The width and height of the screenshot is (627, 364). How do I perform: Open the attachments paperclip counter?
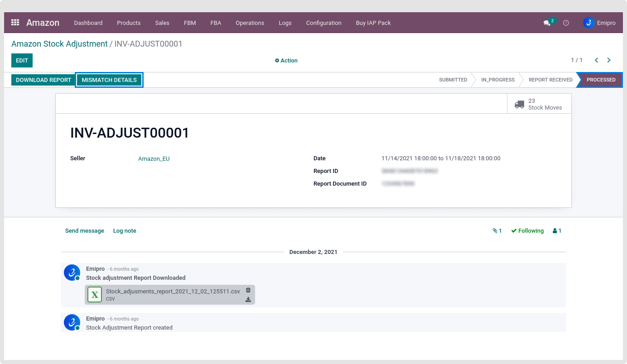coord(497,231)
